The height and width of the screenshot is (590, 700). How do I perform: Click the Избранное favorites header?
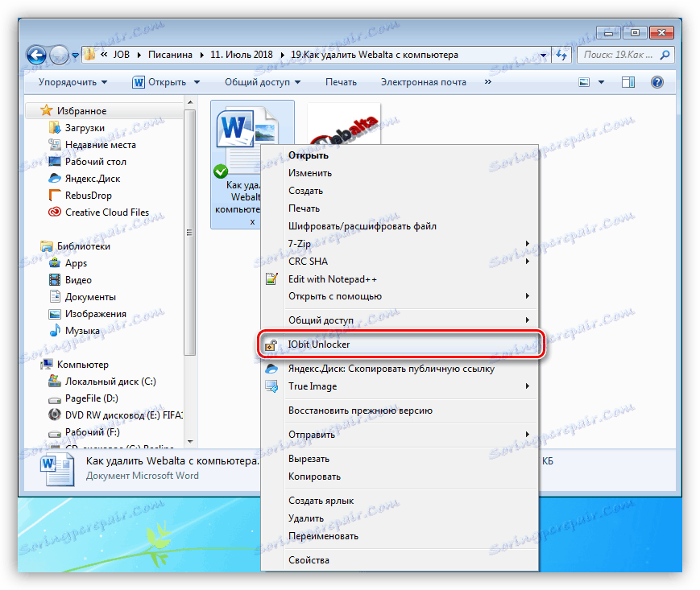point(81,110)
